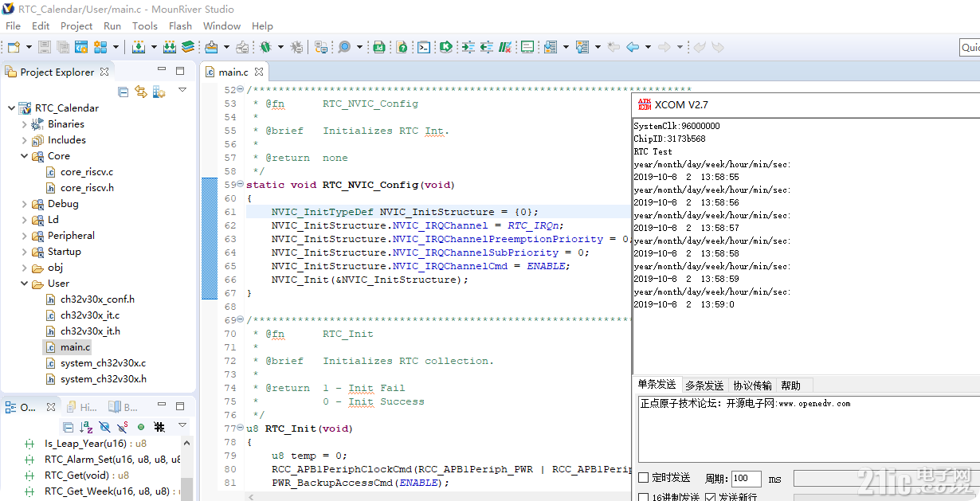Open the terminal console toolbar icon
This screenshot has height=501, width=980.
coord(425,47)
